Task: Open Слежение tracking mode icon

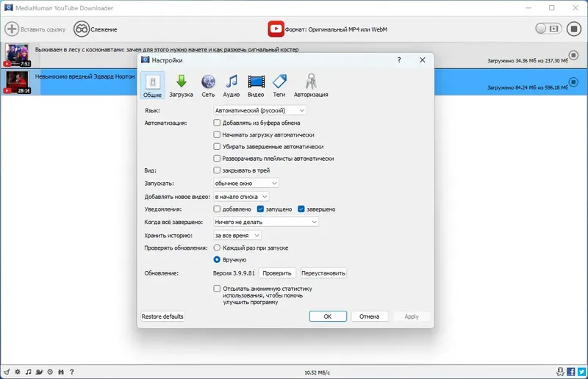Action: click(x=81, y=29)
